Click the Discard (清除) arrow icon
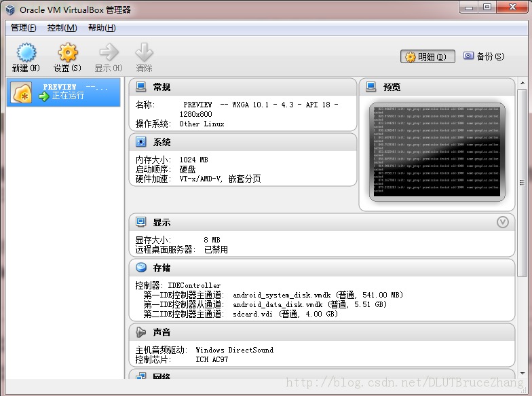532x396 pixels. click(144, 53)
